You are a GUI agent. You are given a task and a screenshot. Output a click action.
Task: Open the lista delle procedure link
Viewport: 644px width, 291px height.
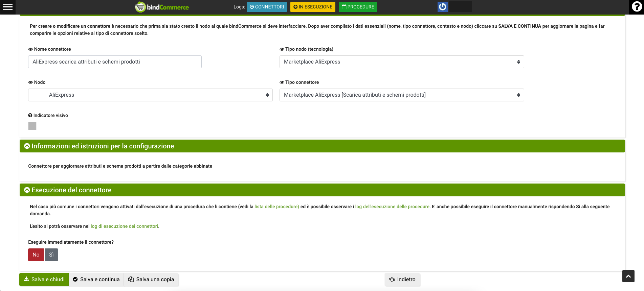[x=276, y=207]
